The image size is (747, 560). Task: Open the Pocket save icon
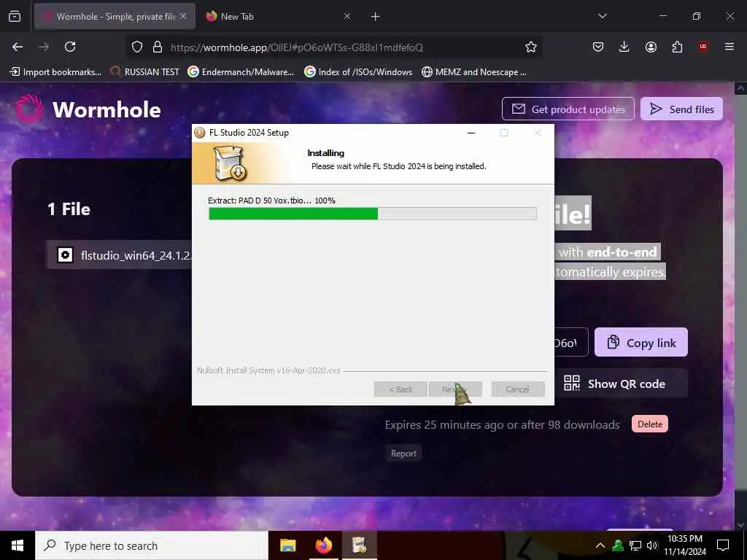pyautogui.click(x=598, y=47)
